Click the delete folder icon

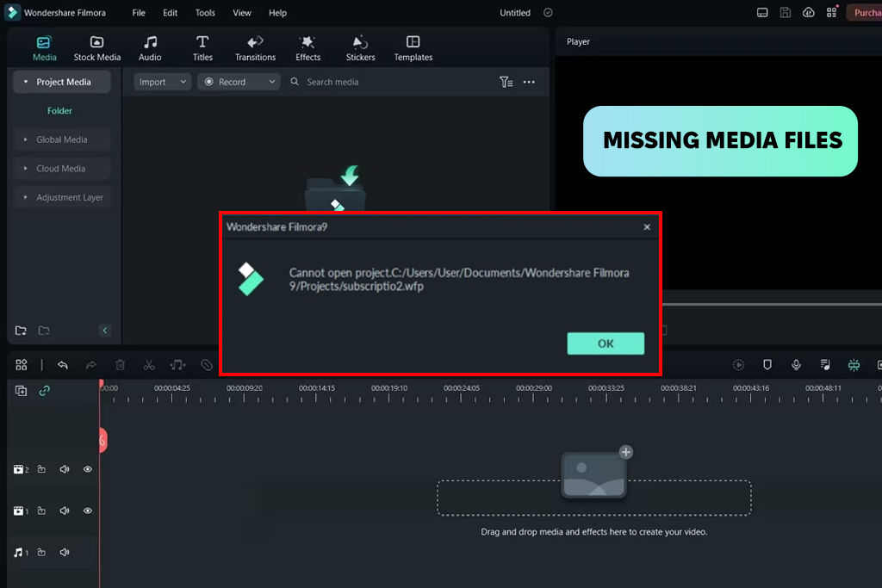[44, 331]
